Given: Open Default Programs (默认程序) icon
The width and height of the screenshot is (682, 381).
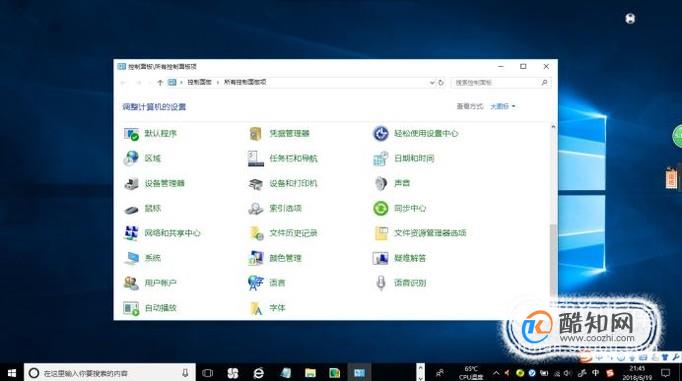Looking at the screenshot, I should pyautogui.click(x=131, y=134).
